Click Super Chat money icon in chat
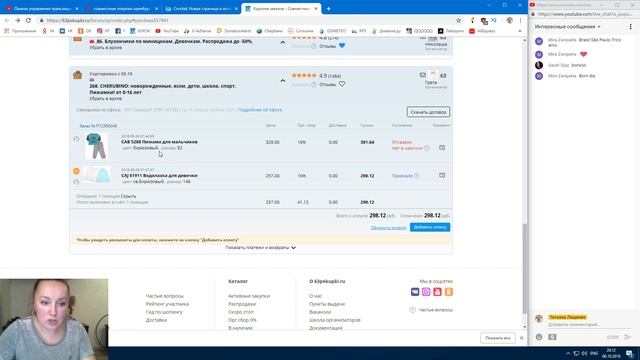640x360 pixels. coord(552,337)
